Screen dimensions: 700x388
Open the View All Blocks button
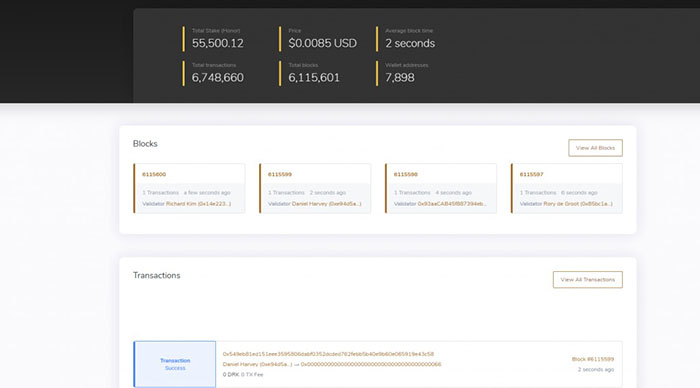pos(595,148)
